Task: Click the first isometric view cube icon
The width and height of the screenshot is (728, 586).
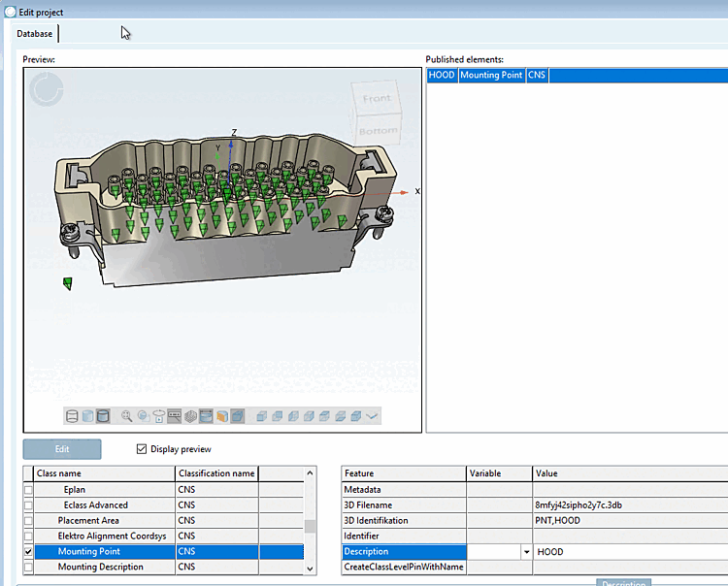Action: tap(262, 416)
